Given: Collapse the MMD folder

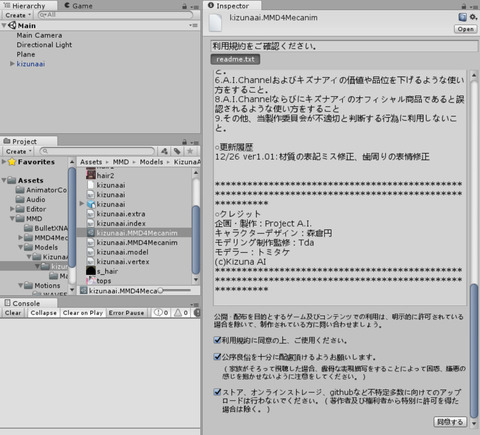Looking at the screenshot, I should pyautogui.click(x=12, y=219).
